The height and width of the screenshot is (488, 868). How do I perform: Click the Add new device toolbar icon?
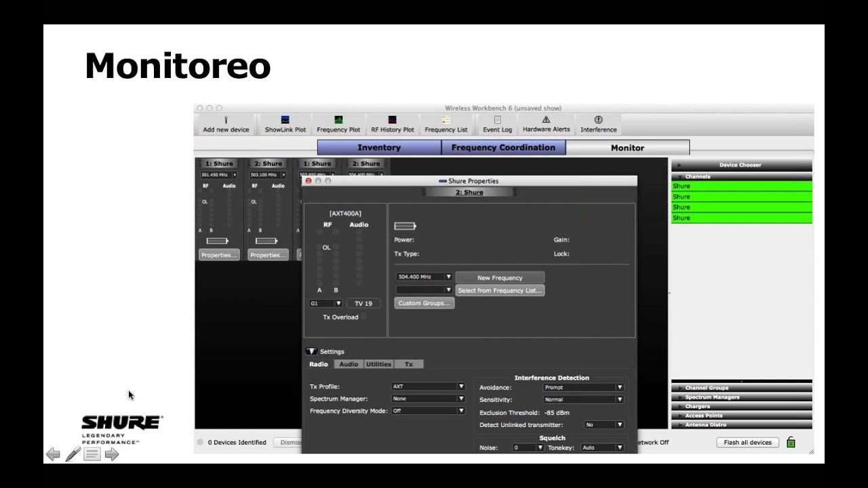[x=226, y=124]
